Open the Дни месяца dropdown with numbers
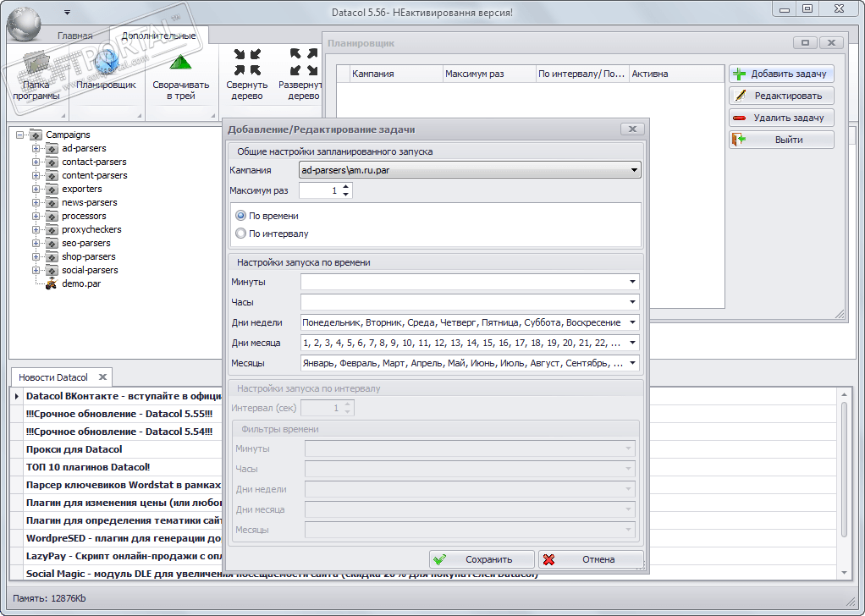This screenshot has width=865, height=616. pyautogui.click(x=470, y=343)
